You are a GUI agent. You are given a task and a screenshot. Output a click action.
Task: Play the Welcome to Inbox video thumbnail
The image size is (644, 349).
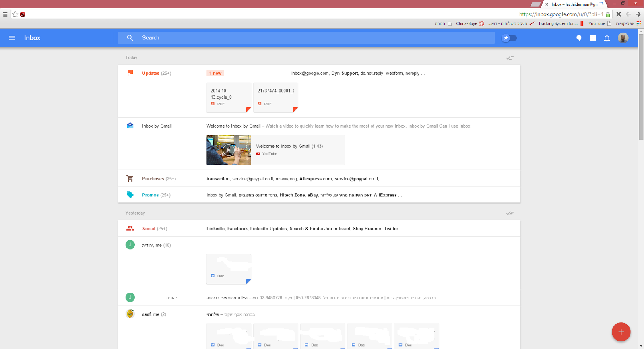point(229,150)
